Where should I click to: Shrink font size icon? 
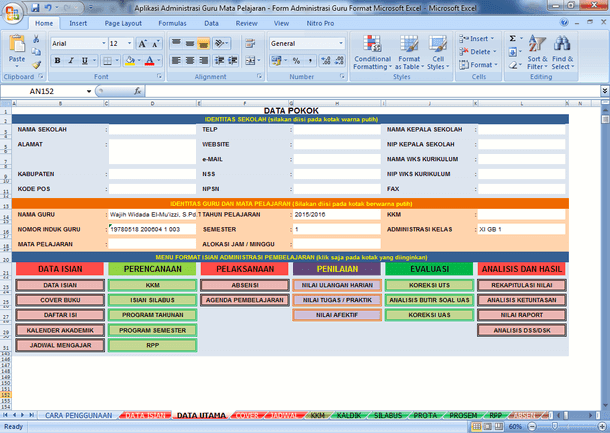[x=156, y=44]
